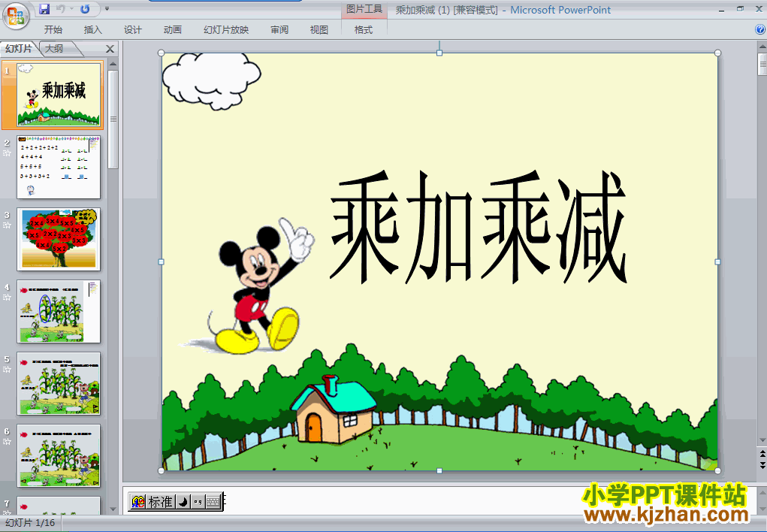Go to previous slide double-arrow button
Viewport: 767px width, 532px height.
[762, 454]
